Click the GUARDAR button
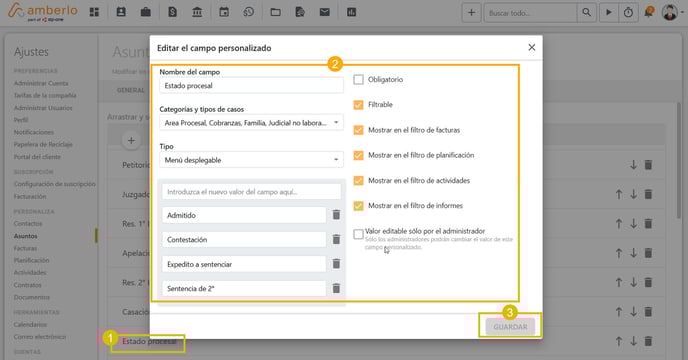Image resolution: width=688 pixels, height=360 pixels. pyautogui.click(x=510, y=327)
